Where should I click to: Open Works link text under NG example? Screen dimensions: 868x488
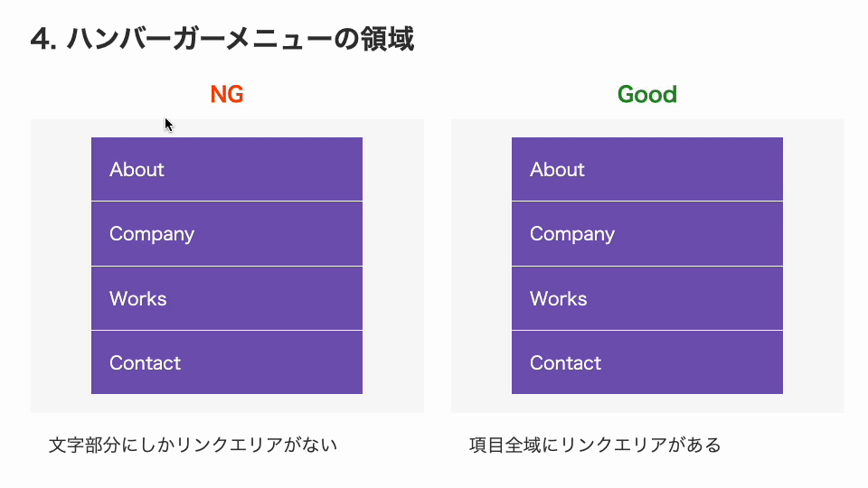point(137,299)
